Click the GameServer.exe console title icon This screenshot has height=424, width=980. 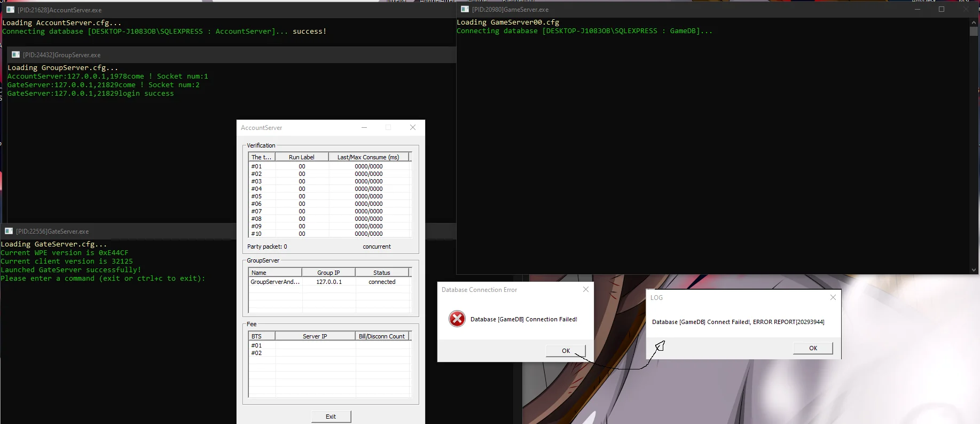pos(465,9)
